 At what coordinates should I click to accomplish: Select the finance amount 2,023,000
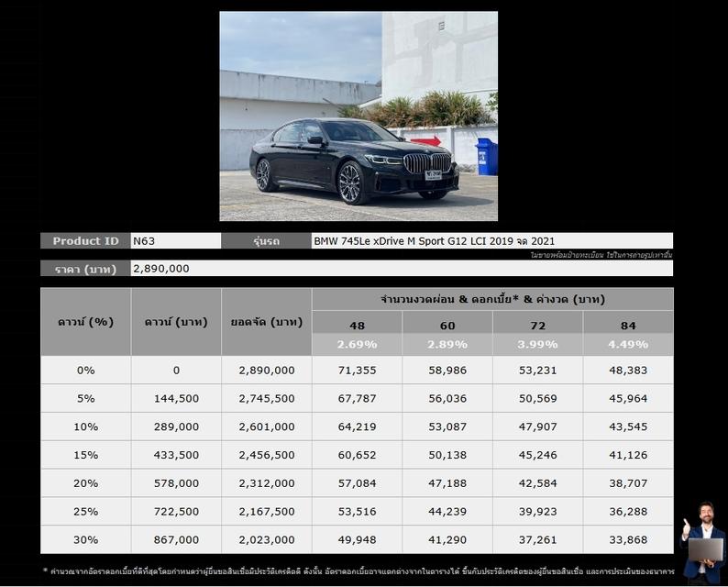pos(267,539)
